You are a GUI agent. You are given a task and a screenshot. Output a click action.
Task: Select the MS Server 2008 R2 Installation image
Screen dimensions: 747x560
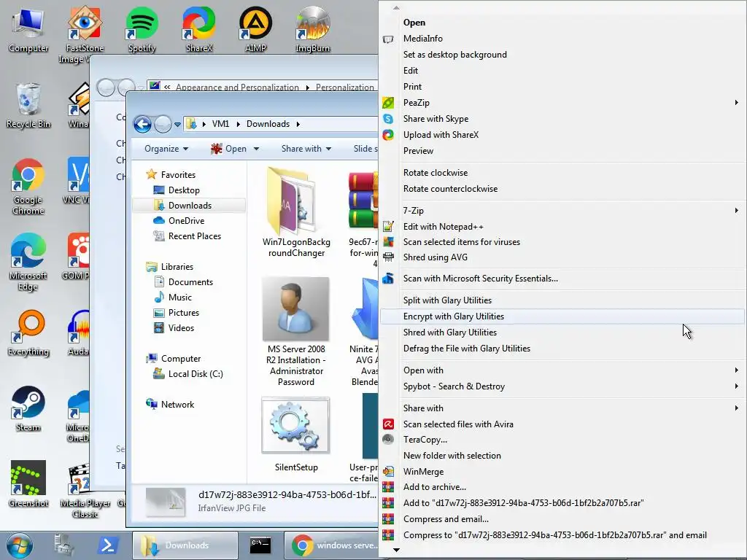(296, 332)
